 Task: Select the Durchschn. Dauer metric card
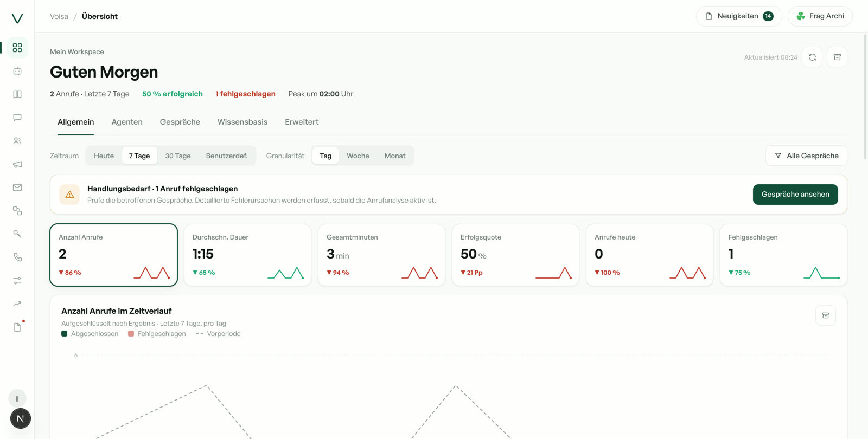tap(248, 255)
